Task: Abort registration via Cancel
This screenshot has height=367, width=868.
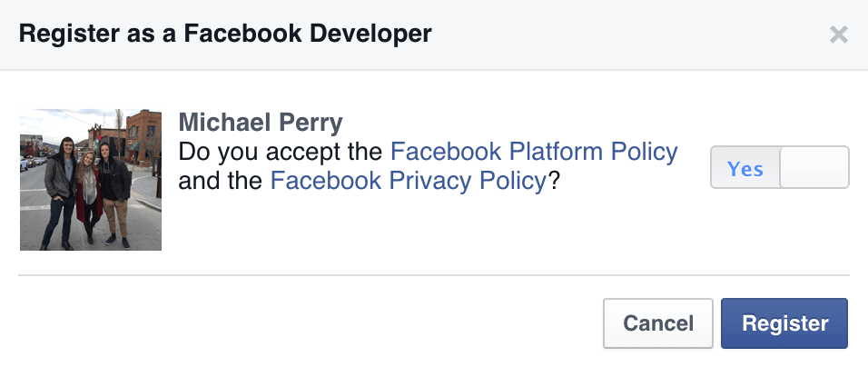Action: pyautogui.click(x=658, y=323)
